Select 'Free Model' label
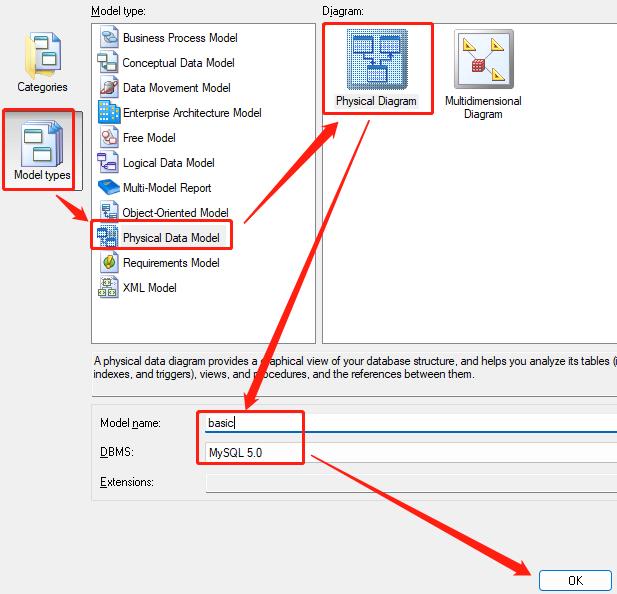This screenshot has width=617, height=594. [149, 138]
